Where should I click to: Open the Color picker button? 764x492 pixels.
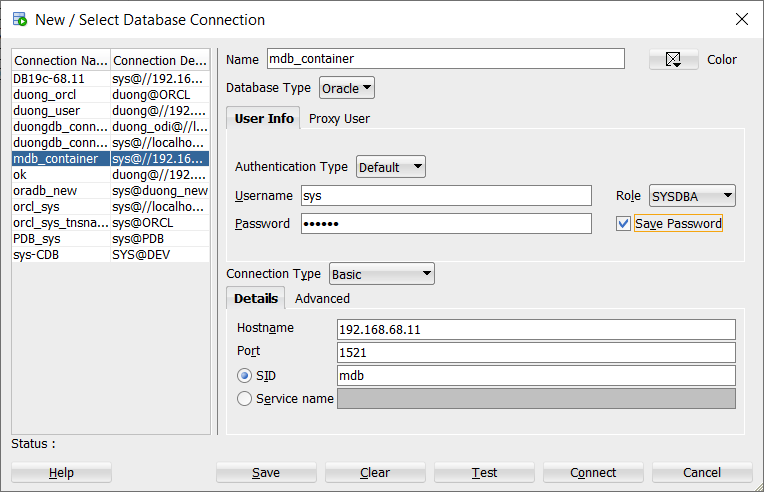pos(673,60)
